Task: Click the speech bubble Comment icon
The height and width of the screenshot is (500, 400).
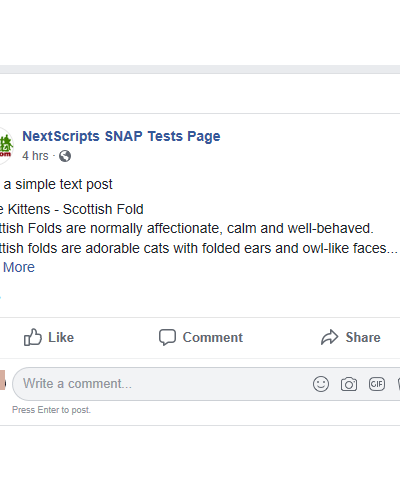Action: tap(167, 337)
